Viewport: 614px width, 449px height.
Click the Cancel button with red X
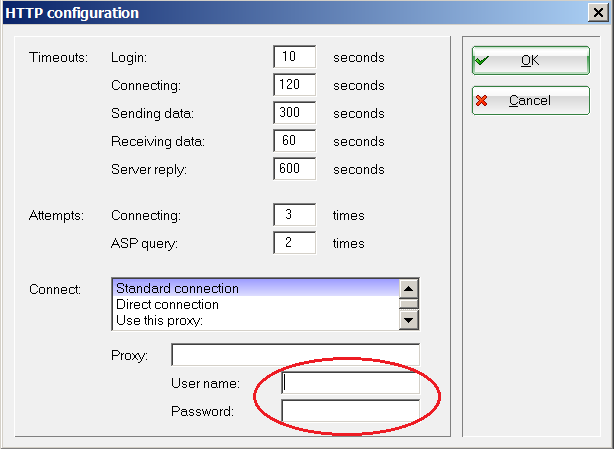(x=530, y=101)
